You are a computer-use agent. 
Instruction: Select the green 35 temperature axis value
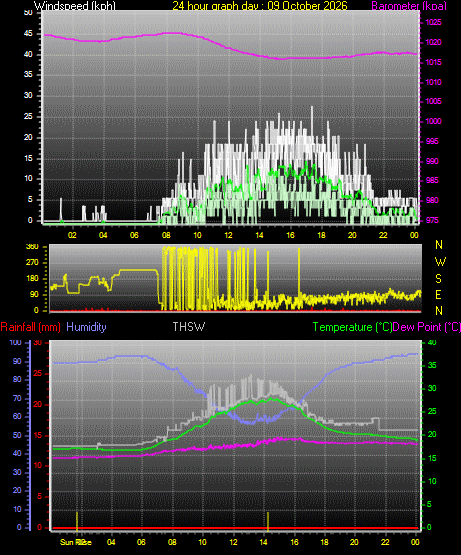click(x=432, y=366)
